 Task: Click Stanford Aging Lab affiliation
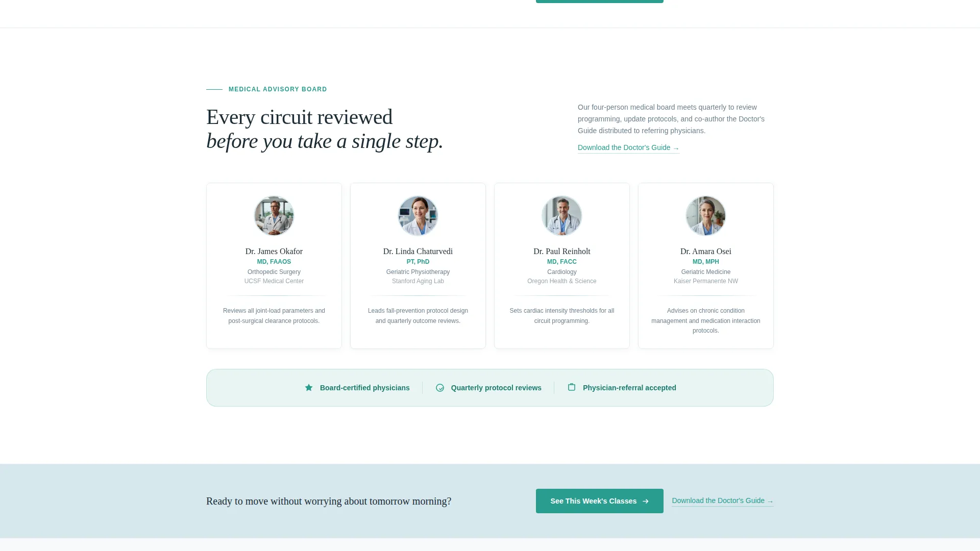coord(418,281)
